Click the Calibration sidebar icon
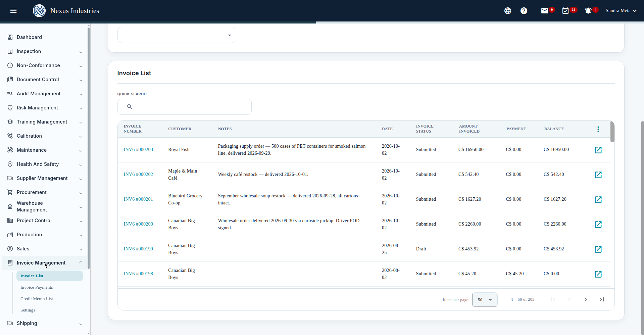The image size is (644, 335). pos(10,136)
